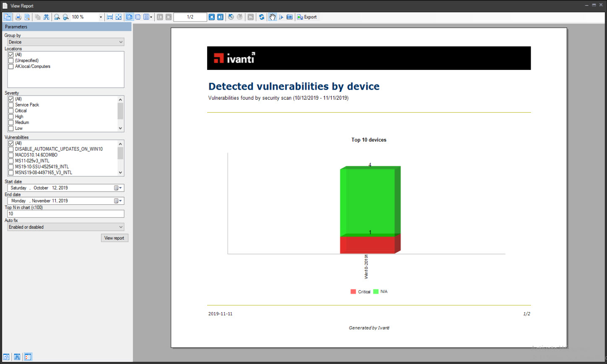Open the Parameters panel icon at bottom left

coord(28,356)
